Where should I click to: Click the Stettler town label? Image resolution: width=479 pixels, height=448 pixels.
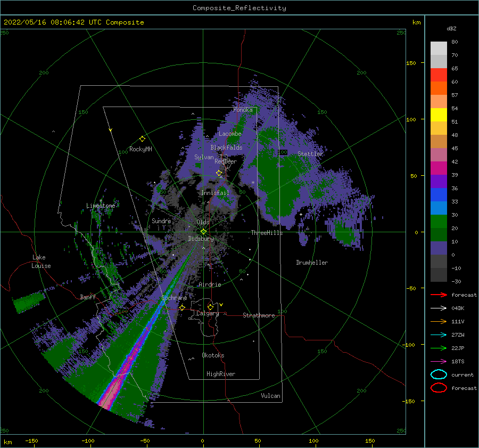pyautogui.click(x=310, y=154)
